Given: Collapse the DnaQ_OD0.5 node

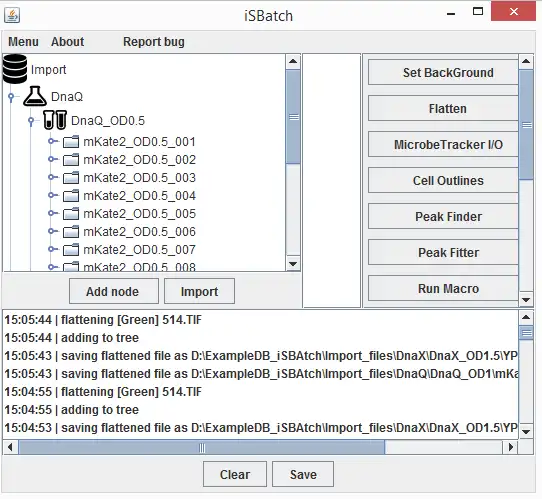Looking at the screenshot, I should (x=31, y=121).
